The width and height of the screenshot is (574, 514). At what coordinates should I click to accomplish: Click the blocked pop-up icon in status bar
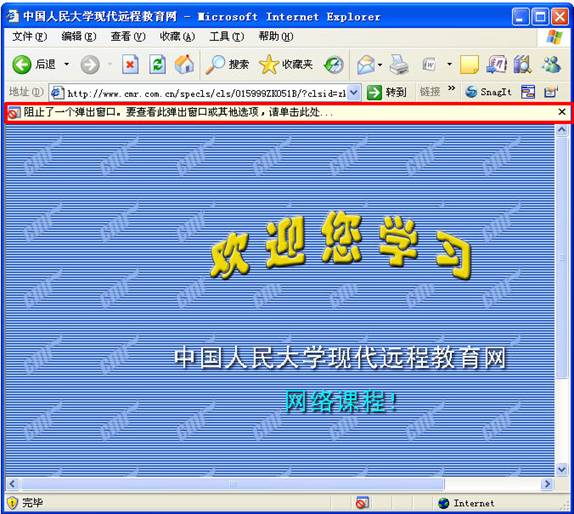(x=362, y=503)
